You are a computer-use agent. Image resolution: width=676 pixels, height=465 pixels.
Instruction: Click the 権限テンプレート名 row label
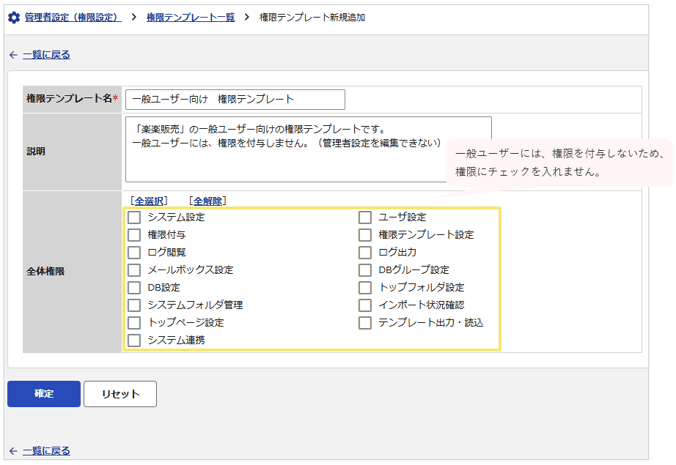pos(72,99)
